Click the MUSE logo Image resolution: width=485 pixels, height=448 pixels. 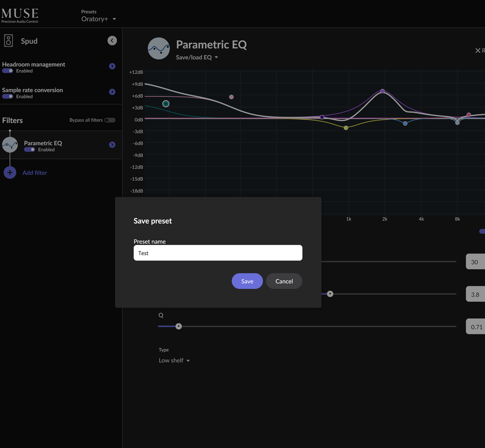(20, 15)
